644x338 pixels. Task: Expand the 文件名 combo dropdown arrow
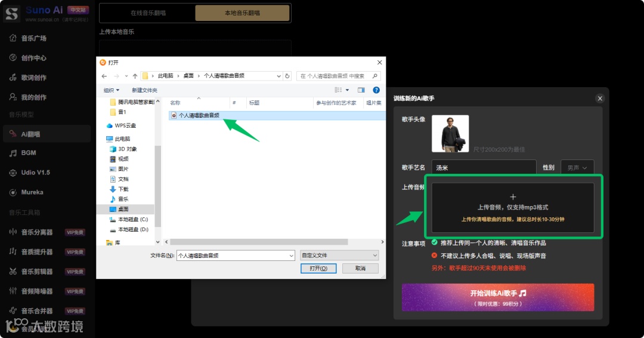tap(291, 256)
